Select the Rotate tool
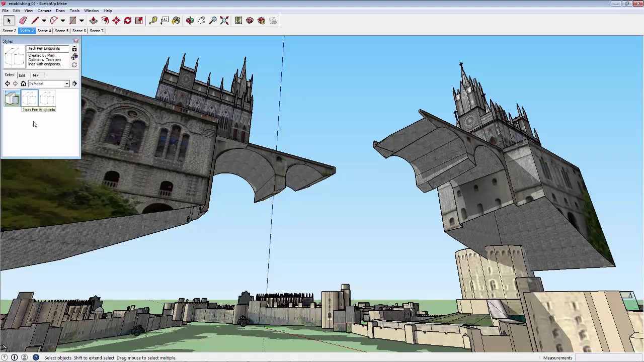Viewport: 644px width, 362px height. point(128,21)
